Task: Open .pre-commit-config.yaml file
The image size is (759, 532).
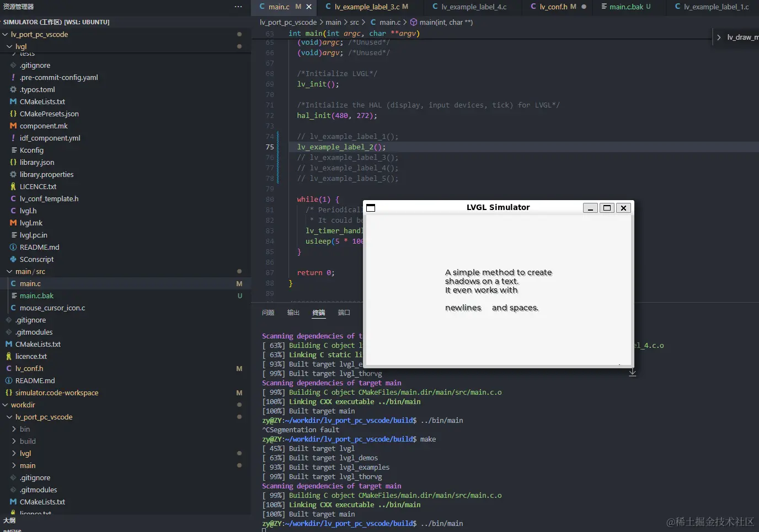Action: tap(58, 77)
